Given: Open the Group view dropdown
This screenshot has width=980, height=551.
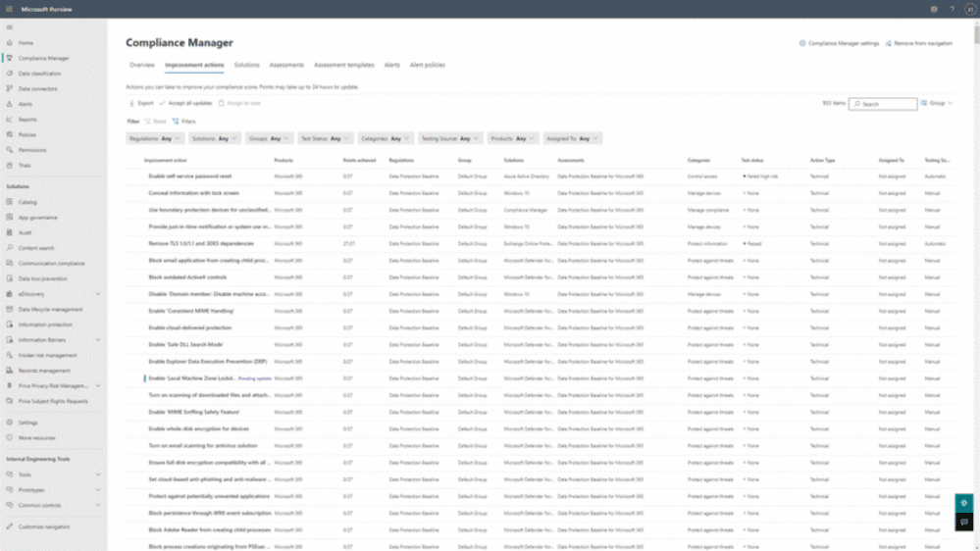Looking at the screenshot, I should [x=936, y=103].
